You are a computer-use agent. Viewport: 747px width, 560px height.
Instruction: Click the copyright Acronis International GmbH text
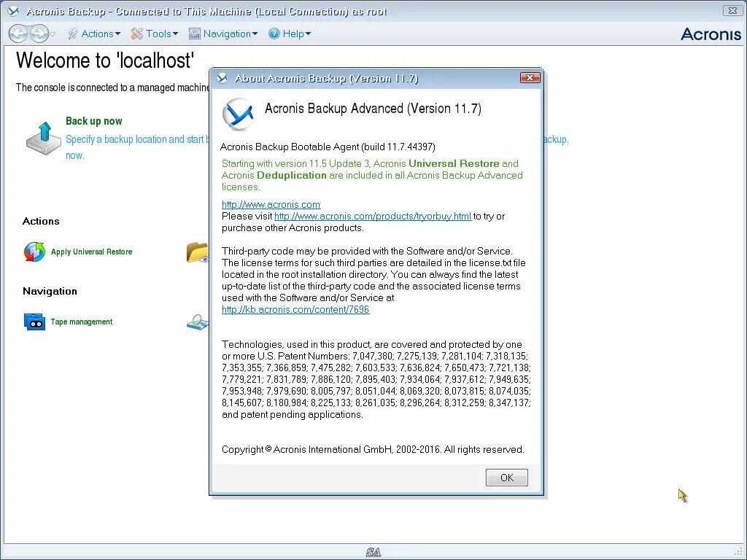click(x=373, y=449)
